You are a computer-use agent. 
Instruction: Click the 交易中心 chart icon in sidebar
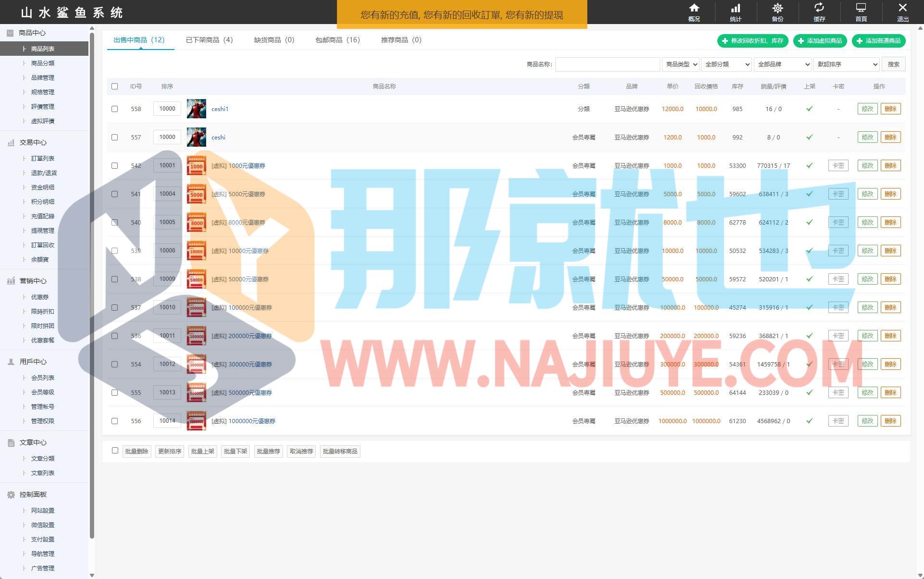point(11,142)
